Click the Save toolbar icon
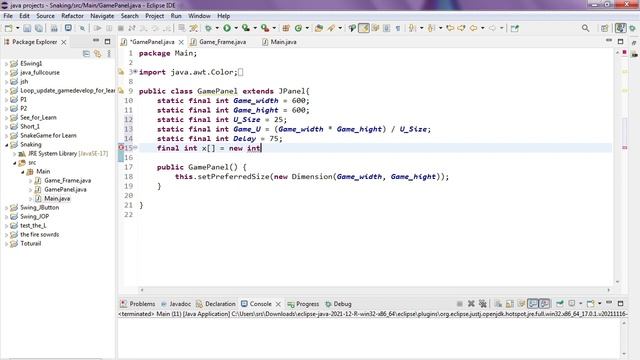 point(27,28)
